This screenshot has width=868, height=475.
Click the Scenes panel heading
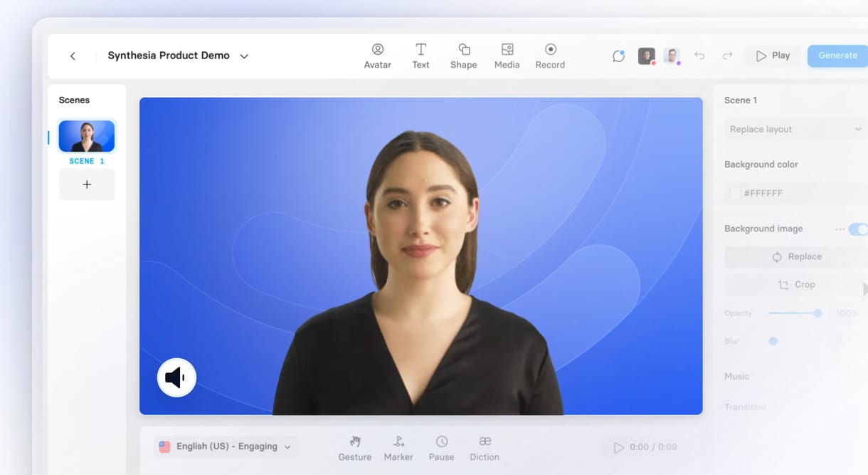pyautogui.click(x=74, y=100)
